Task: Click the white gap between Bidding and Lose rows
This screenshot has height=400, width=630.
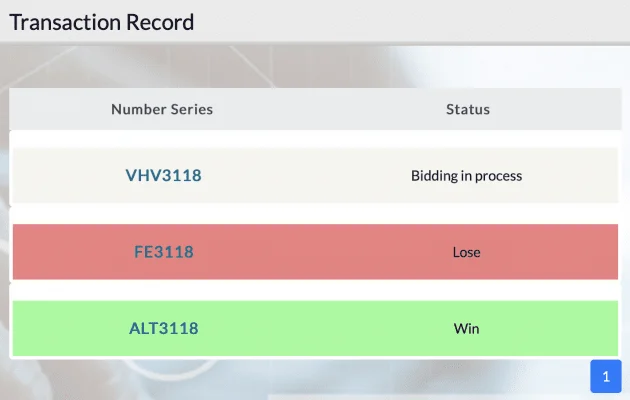Action: 315,214
